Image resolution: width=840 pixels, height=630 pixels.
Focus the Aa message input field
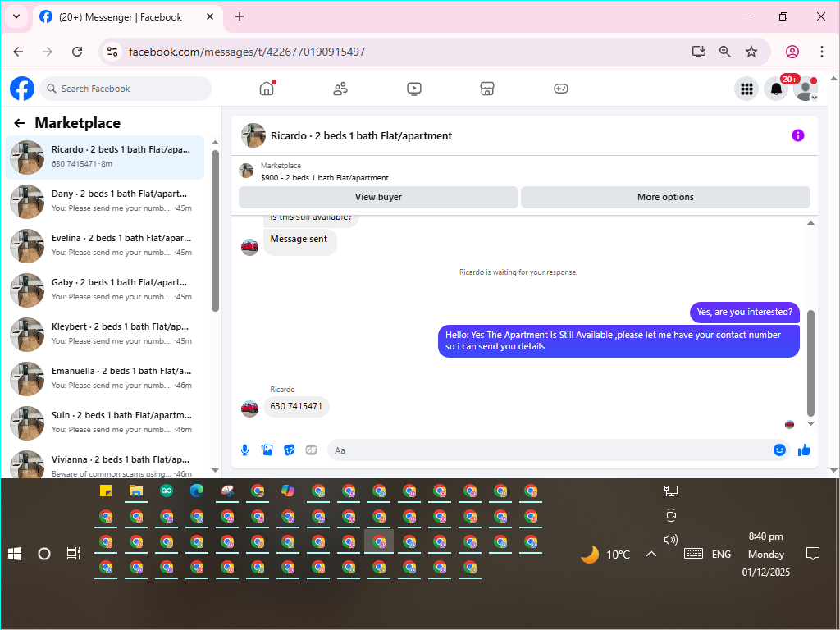tap(549, 450)
